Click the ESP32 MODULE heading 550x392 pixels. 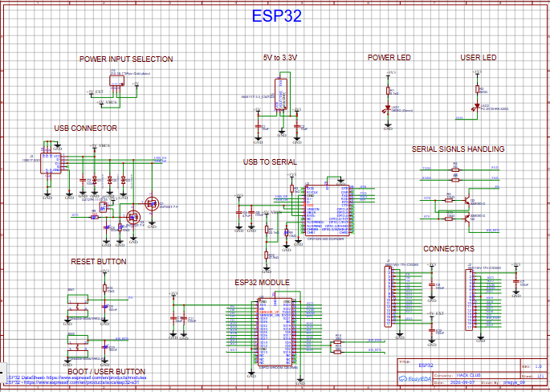pyautogui.click(x=262, y=282)
